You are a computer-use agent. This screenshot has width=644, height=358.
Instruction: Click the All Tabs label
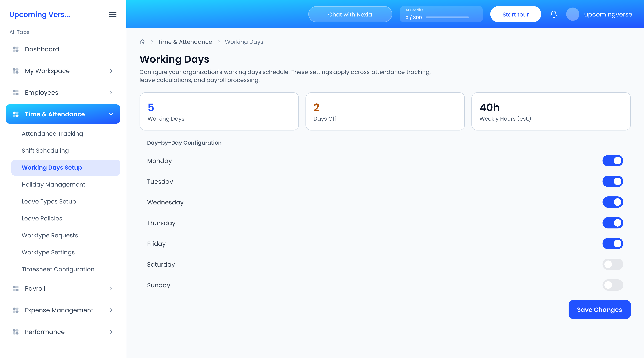(x=19, y=32)
